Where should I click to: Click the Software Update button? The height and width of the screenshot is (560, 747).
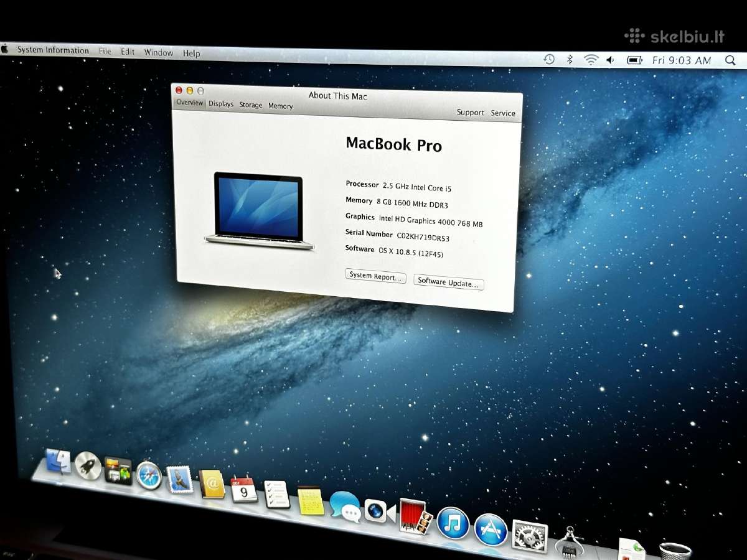point(448,282)
